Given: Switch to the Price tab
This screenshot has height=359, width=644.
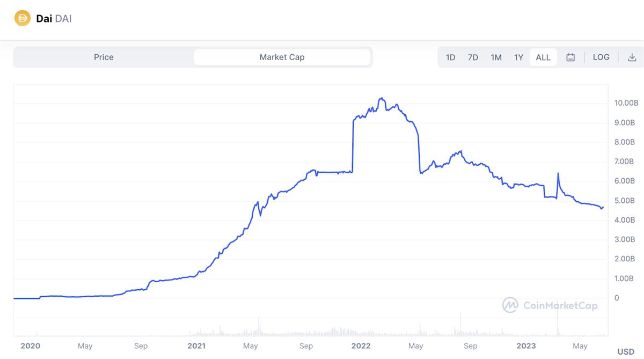Looking at the screenshot, I should (x=104, y=57).
